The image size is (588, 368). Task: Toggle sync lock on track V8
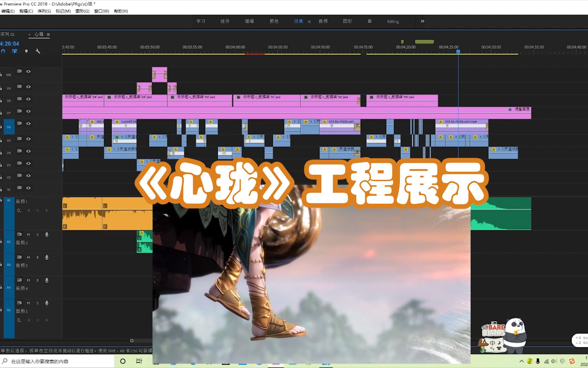point(19,99)
